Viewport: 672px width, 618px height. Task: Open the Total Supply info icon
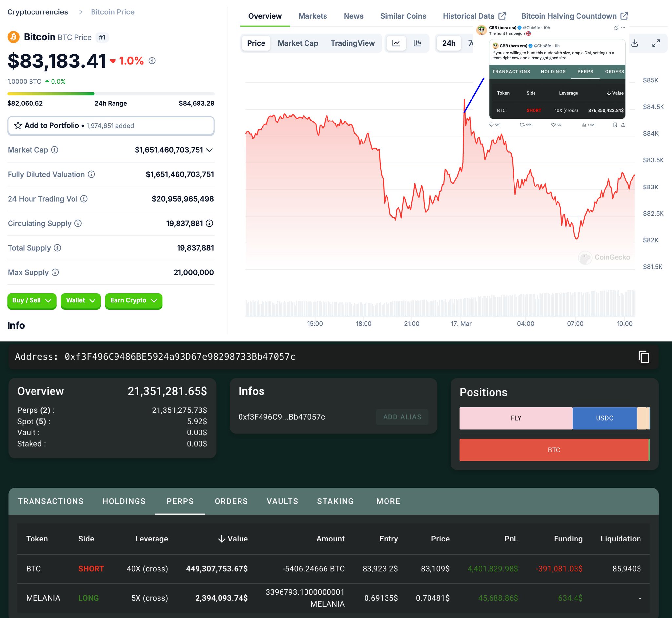click(57, 248)
